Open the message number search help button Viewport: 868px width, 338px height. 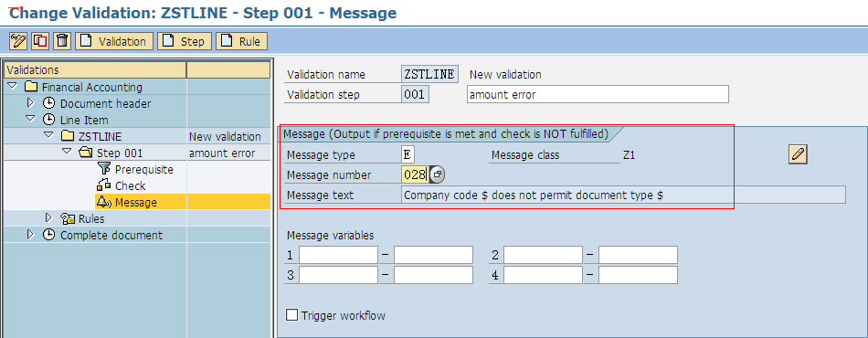tap(437, 174)
